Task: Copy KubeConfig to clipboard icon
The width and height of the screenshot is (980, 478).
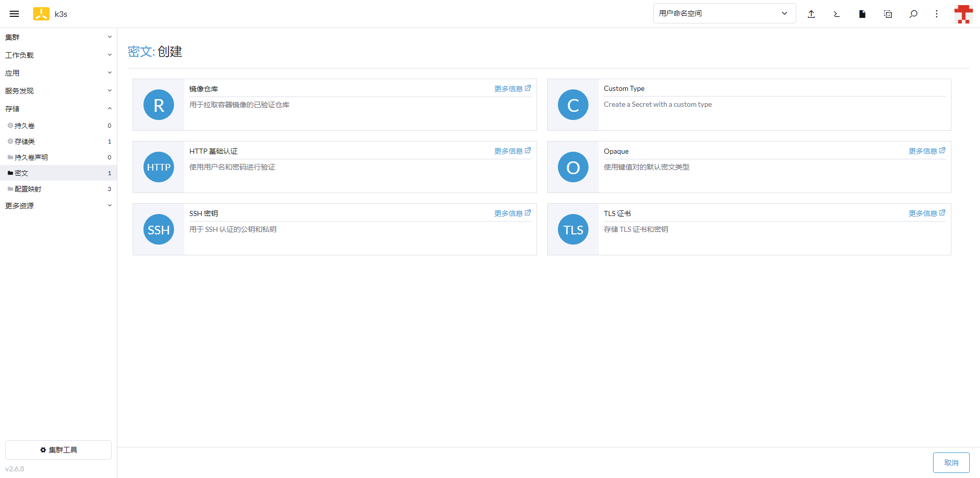Action: [x=888, y=14]
